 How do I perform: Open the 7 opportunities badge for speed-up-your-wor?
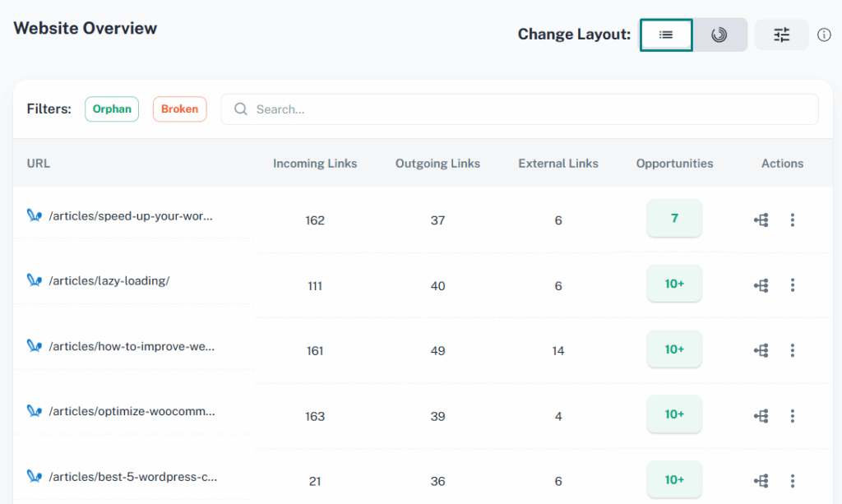(674, 218)
